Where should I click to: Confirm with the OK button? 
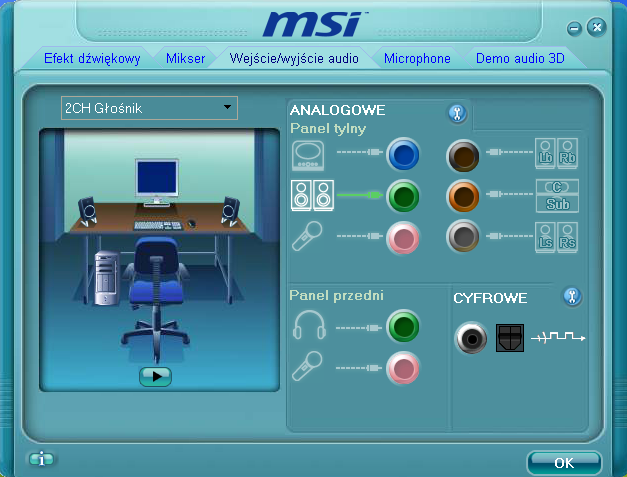[564, 463]
